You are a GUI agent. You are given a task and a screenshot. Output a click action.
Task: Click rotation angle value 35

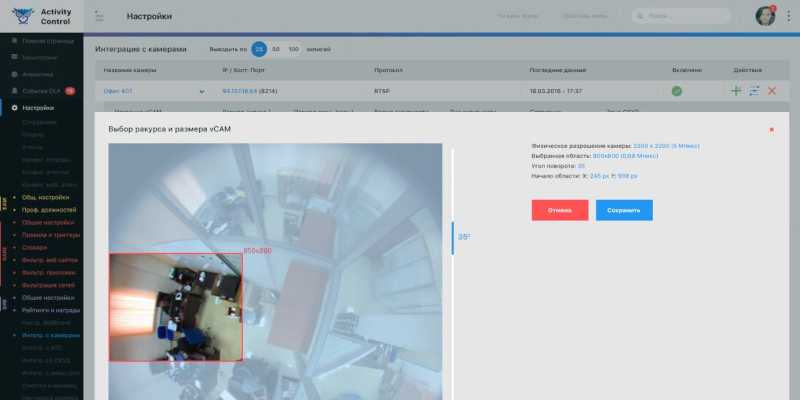click(x=581, y=166)
